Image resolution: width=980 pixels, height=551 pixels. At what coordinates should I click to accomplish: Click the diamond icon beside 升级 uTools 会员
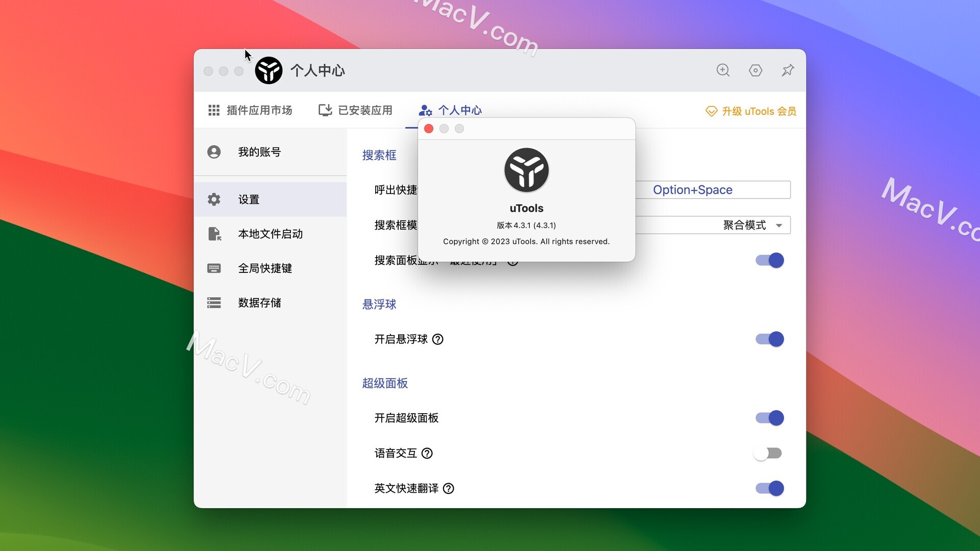point(712,111)
